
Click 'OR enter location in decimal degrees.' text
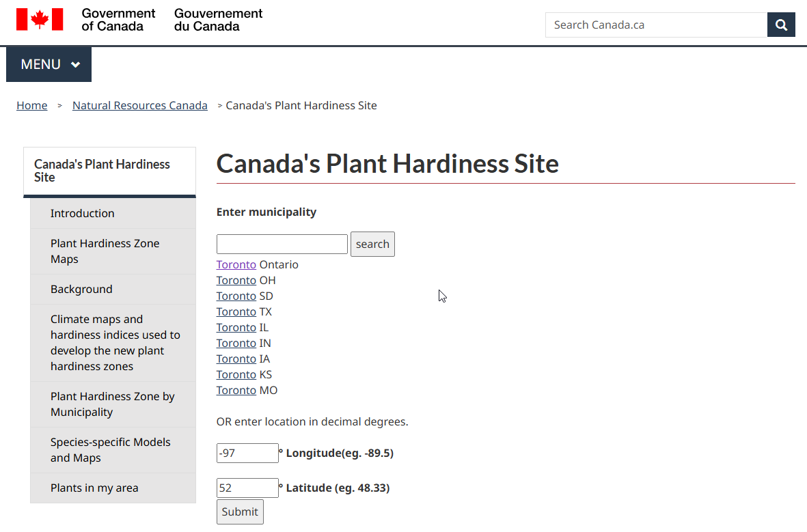[x=312, y=422]
